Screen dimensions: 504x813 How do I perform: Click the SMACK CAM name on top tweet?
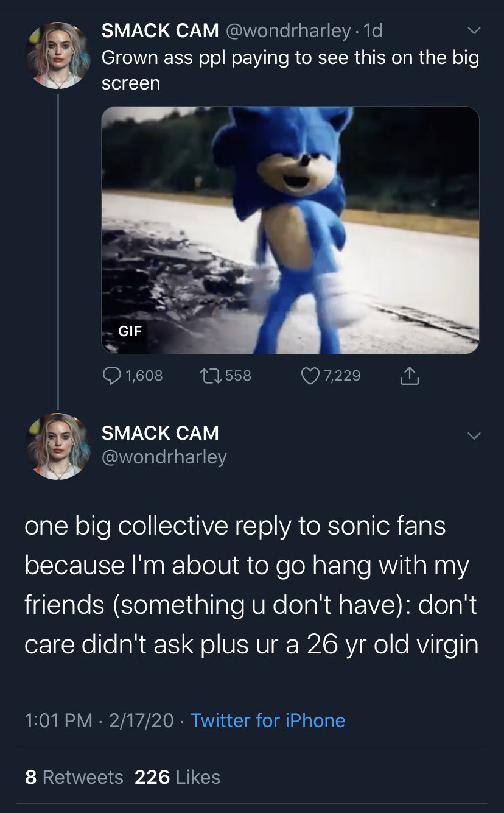coord(159,30)
